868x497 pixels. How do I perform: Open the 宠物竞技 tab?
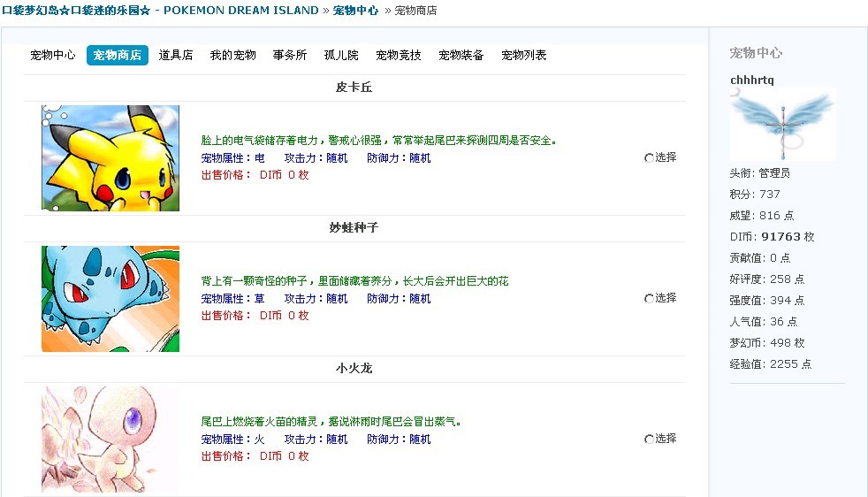tap(399, 55)
